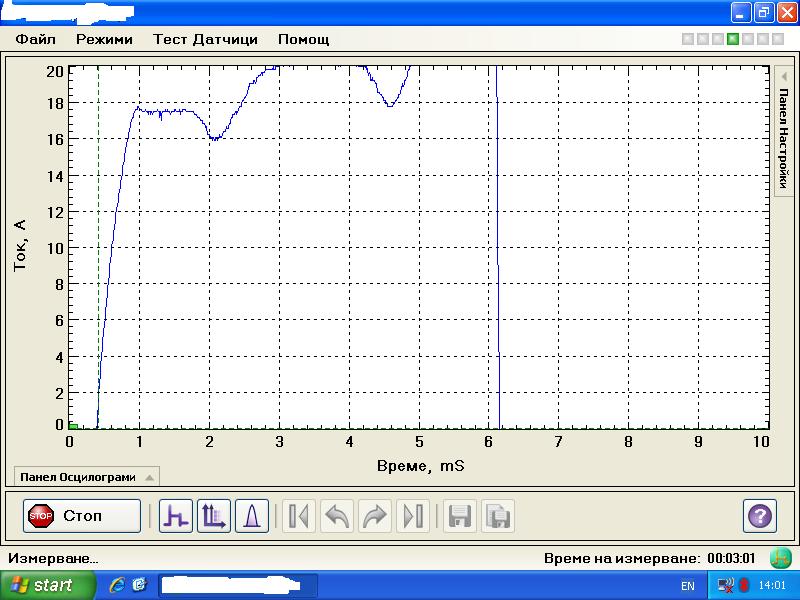Click the save floppy disk icon

pyautogui.click(x=460, y=516)
